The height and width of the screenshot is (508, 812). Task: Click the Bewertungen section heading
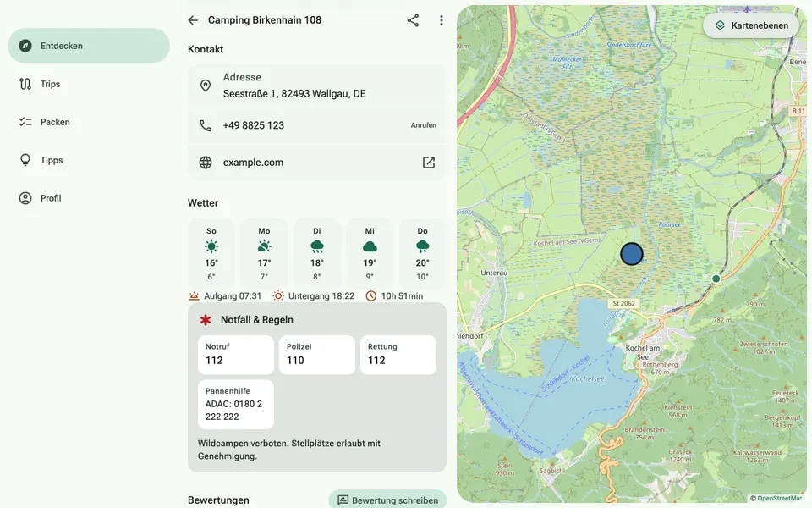pyautogui.click(x=218, y=500)
